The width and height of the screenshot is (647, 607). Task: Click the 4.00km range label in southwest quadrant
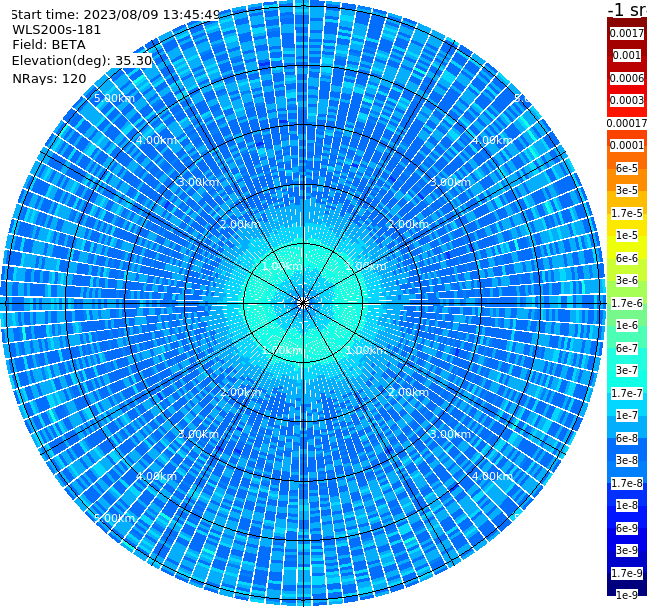point(156,476)
